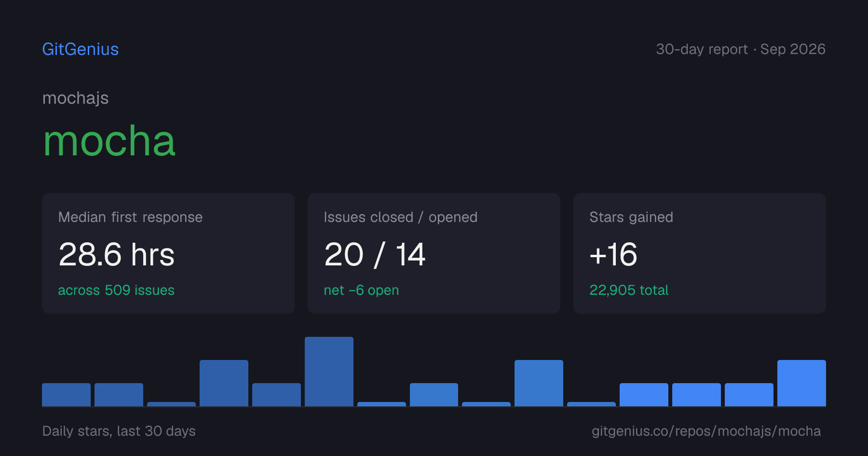Open the gitgenius.co/repos/mochajs/mocha URL
The width and height of the screenshot is (868, 456).
point(706,431)
